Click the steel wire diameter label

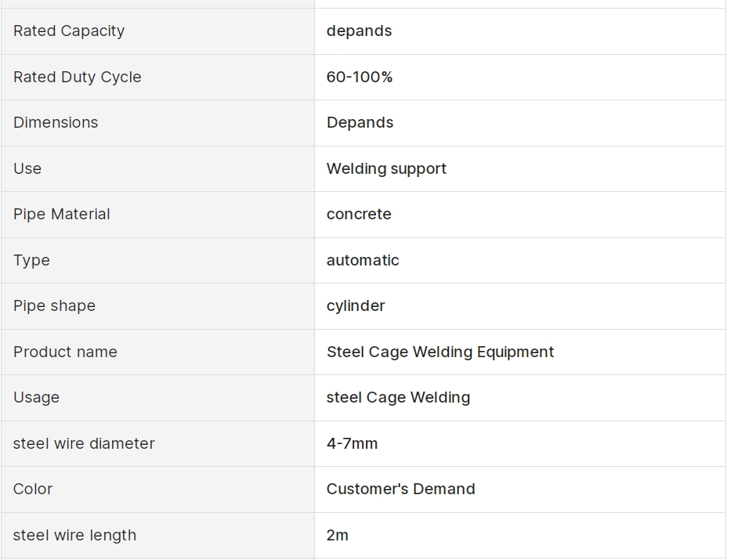point(84,443)
